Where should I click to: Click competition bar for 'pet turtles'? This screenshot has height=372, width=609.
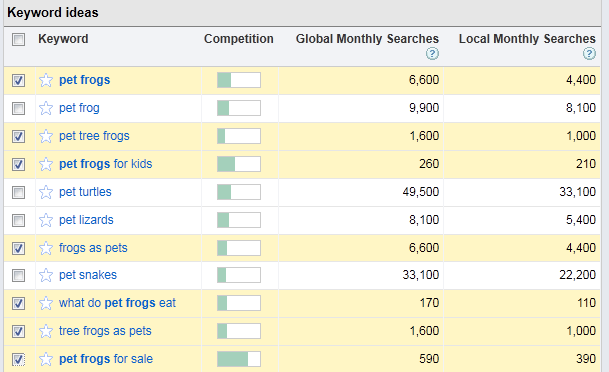click(239, 192)
